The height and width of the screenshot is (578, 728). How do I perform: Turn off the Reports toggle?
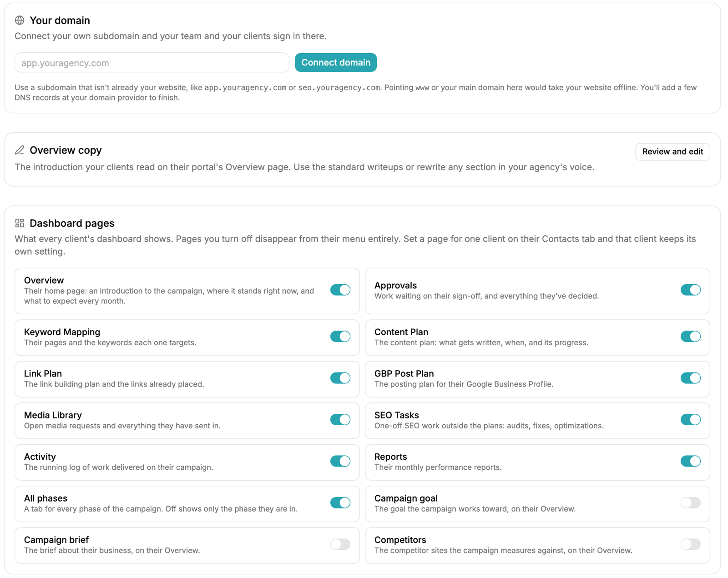tap(690, 461)
